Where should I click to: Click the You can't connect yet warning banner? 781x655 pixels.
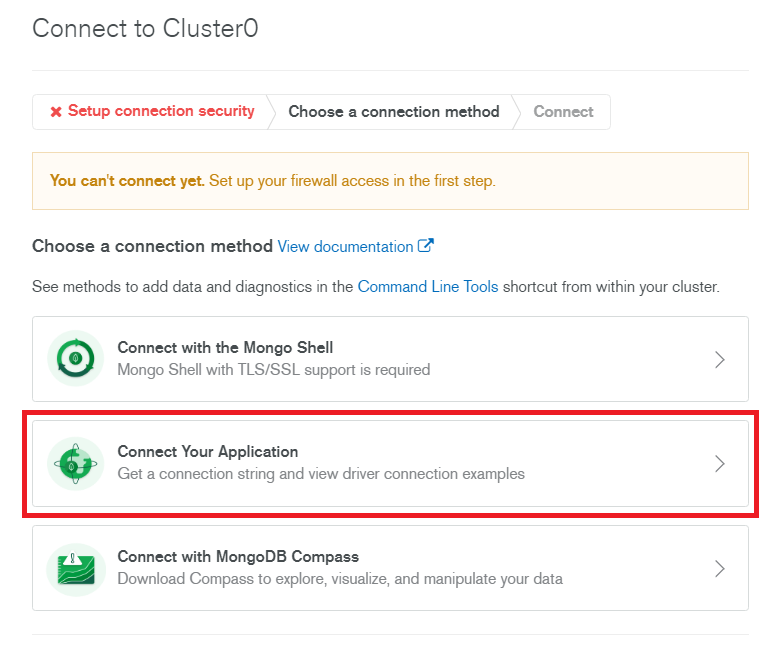pos(390,181)
